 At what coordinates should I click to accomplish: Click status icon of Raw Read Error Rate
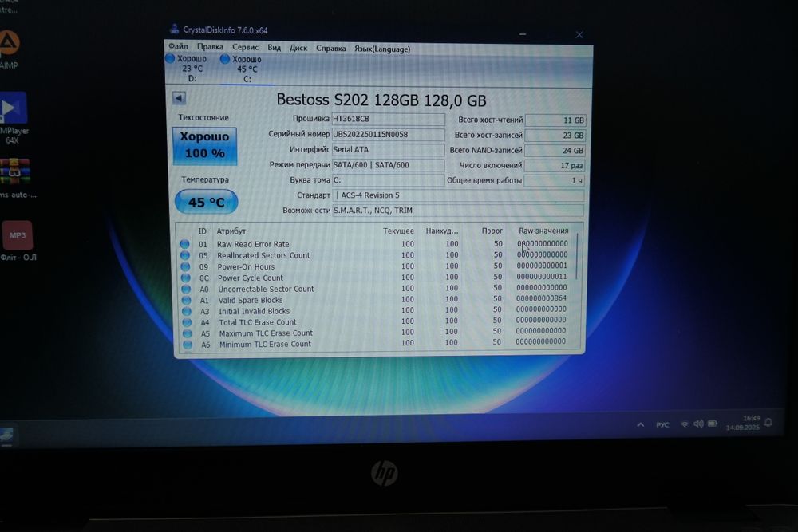click(x=185, y=244)
